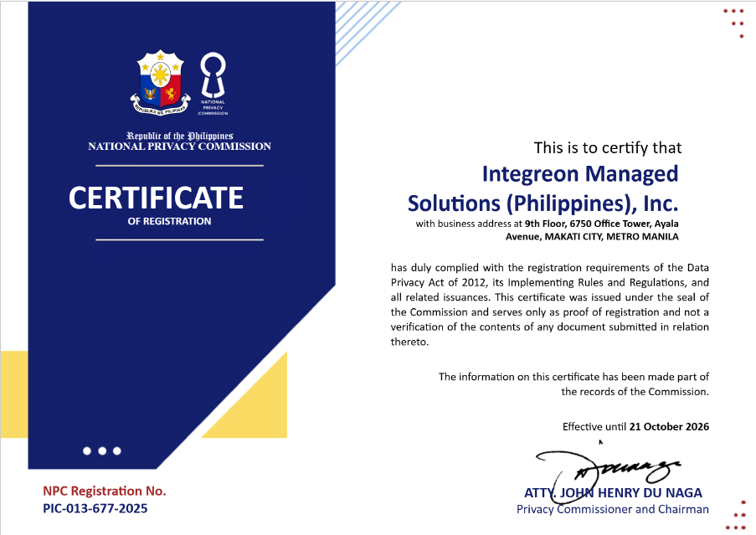
Task: Select the Integreon Managed Solutions company name
Action: 543,188
